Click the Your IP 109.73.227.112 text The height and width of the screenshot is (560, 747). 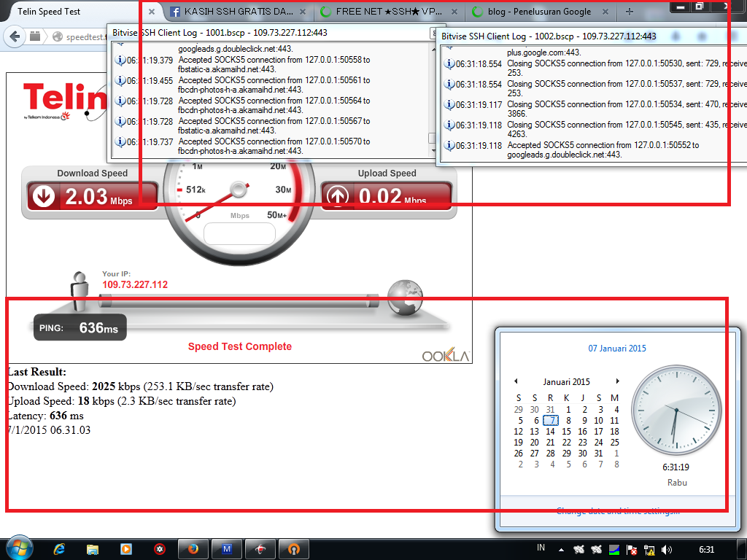click(x=135, y=280)
